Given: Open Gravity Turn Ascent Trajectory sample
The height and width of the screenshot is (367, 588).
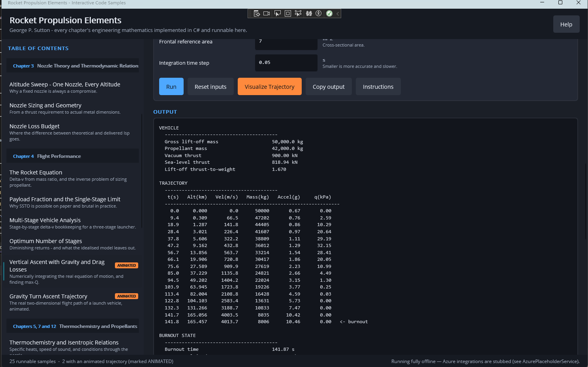Looking at the screenshot, I should pyautogui.click(x=73, y=302).
